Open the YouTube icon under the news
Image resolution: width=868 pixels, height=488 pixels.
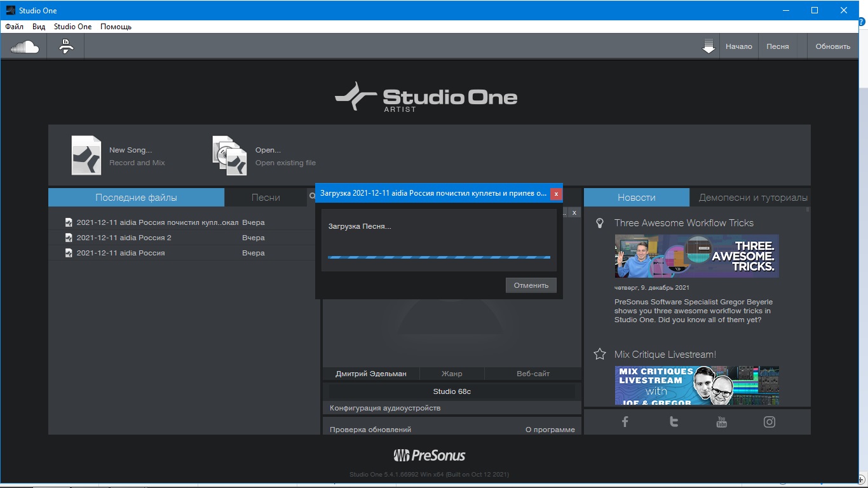point(721,422)
